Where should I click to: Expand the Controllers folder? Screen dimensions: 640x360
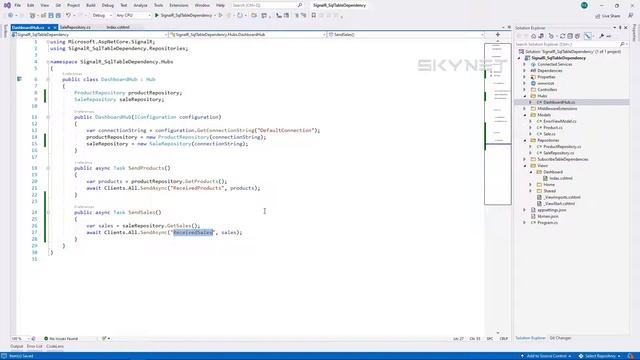coord(524,89)
